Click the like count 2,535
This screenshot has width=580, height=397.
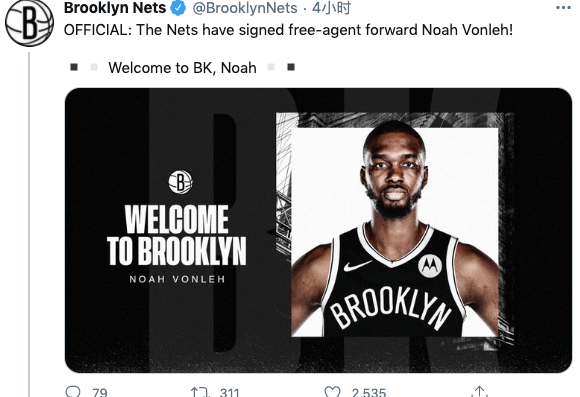click(369, 393)
